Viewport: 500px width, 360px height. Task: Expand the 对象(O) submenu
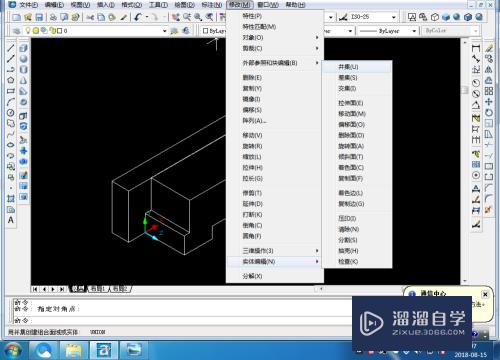point(275,38)
